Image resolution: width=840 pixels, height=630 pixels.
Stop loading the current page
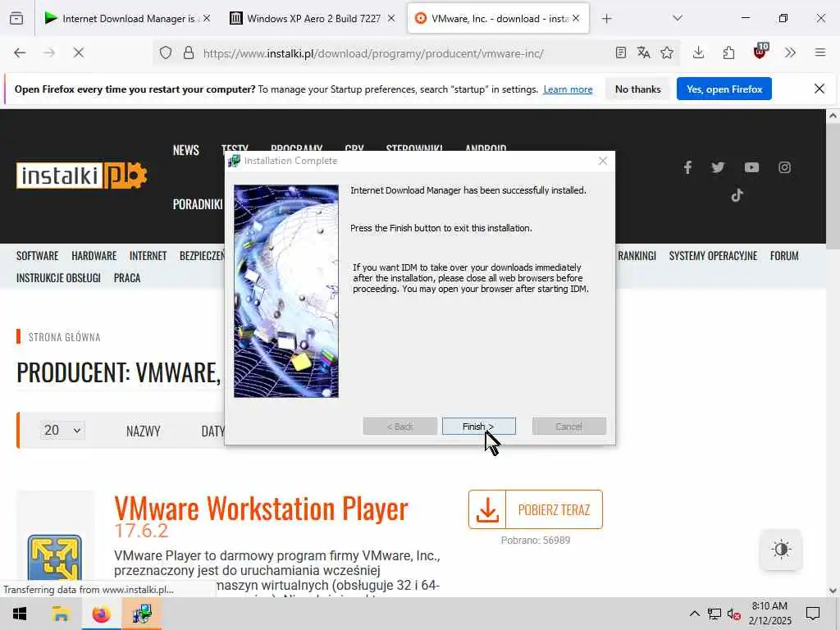[x=78, y=53]
